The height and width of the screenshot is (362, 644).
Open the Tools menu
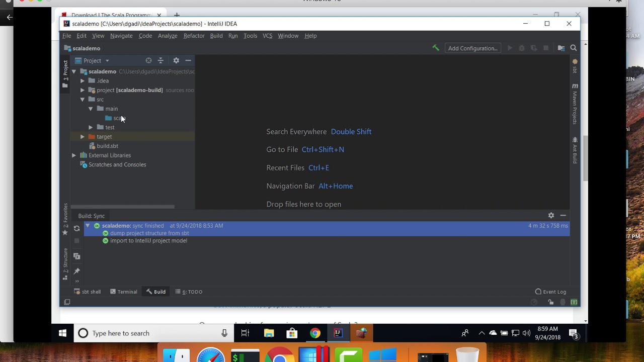tap(250, 36)
